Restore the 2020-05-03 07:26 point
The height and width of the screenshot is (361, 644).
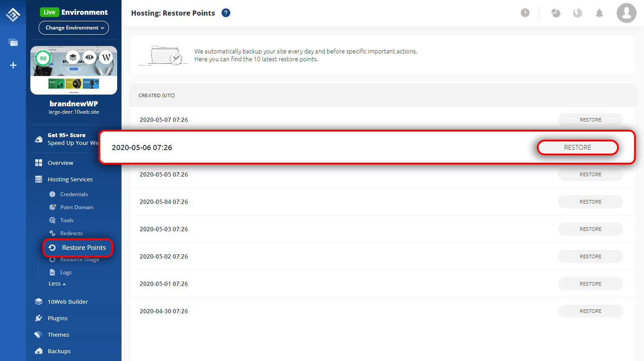coord(591,229)
